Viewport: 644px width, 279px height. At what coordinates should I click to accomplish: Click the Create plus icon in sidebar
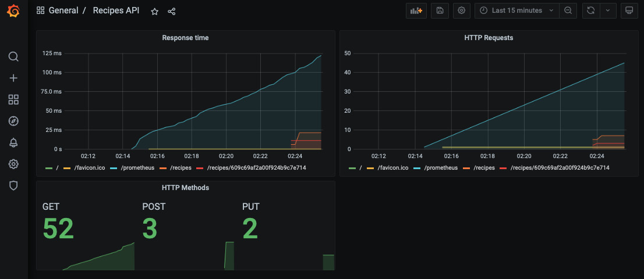[x=13, y=78]
